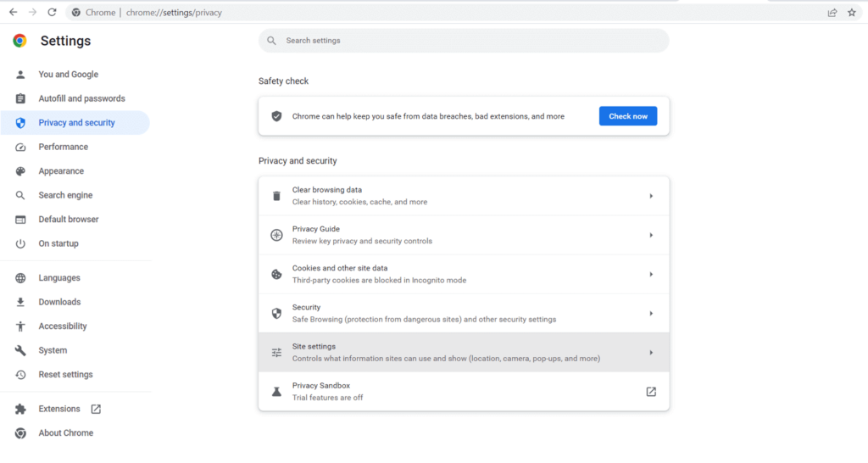Go back using the browser back arrow
Screen dimensions: 868x463
(x=14, y=12)
